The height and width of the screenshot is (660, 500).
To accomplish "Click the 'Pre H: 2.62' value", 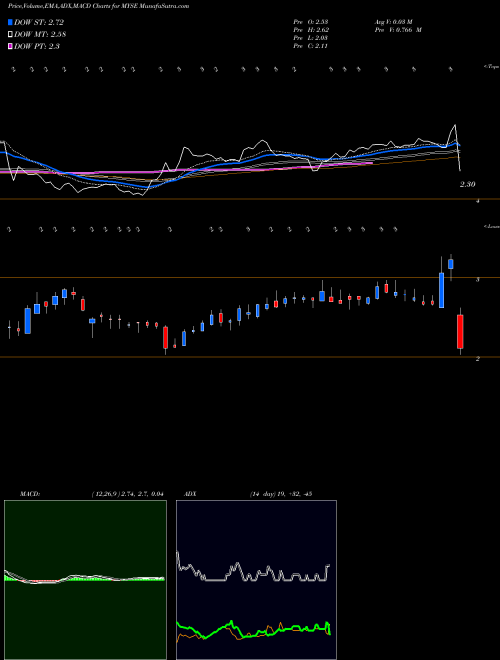I will tap(311, 30).
